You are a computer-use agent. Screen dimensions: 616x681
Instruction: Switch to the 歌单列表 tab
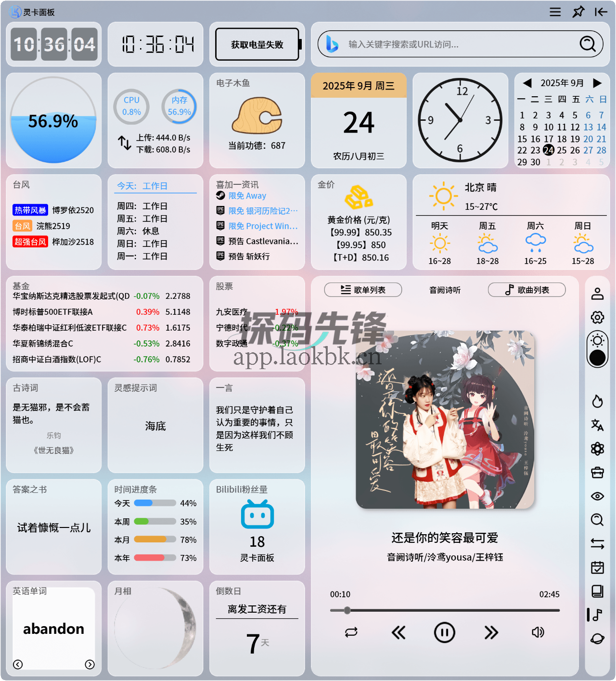(x=363, y=290)
